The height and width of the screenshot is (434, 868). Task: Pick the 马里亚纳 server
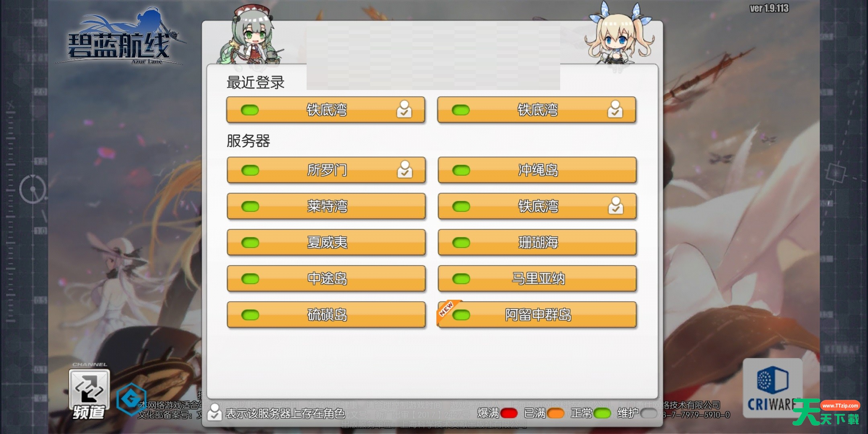[537, 278]
